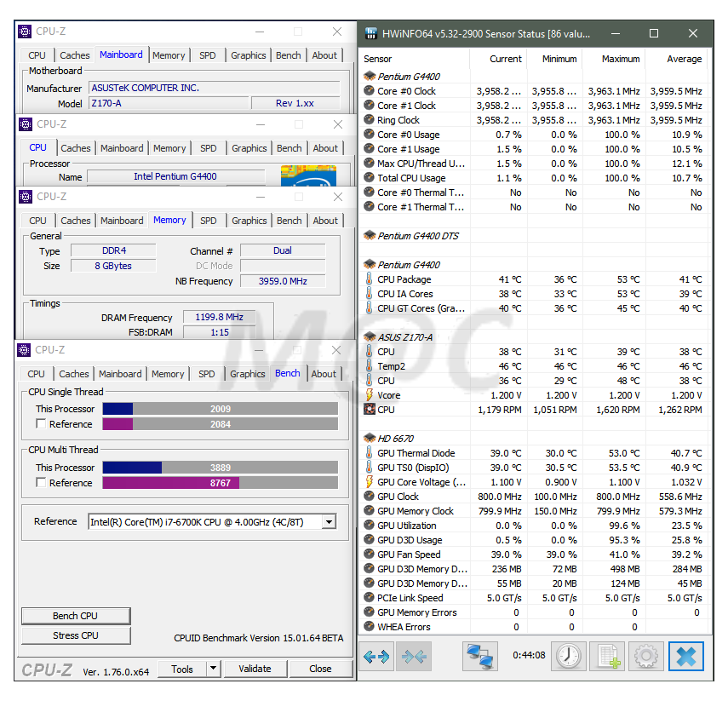728x701 pixels.
Task: Open HWiNFO sensor settings gear icon
Action: pos(646,657)
